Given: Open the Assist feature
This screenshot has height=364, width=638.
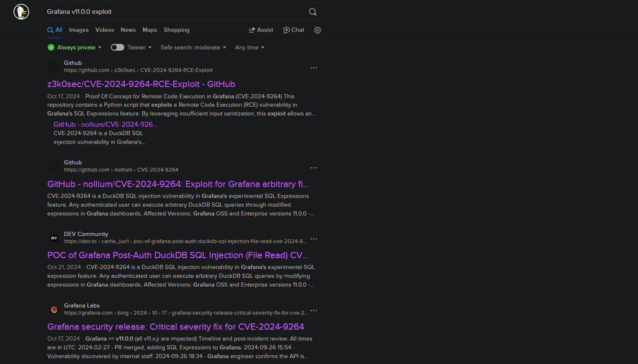Looking at the screenshot, I should click(261, 30).
